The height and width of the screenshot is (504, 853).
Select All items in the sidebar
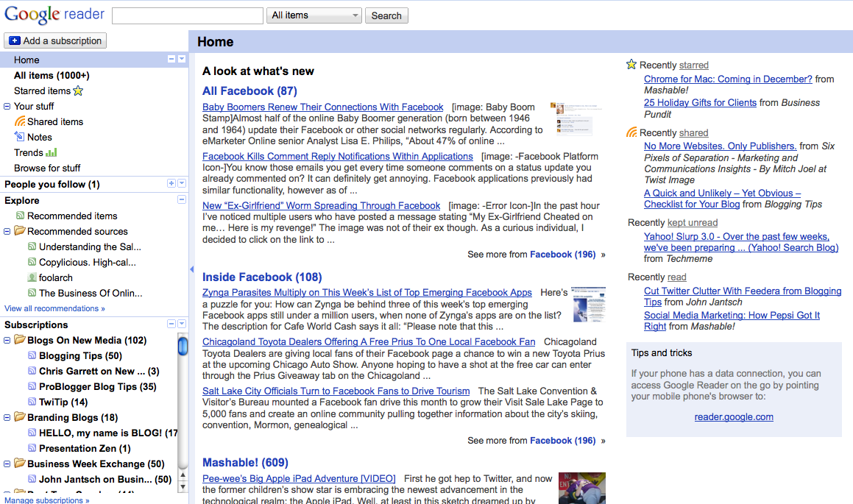51,75
